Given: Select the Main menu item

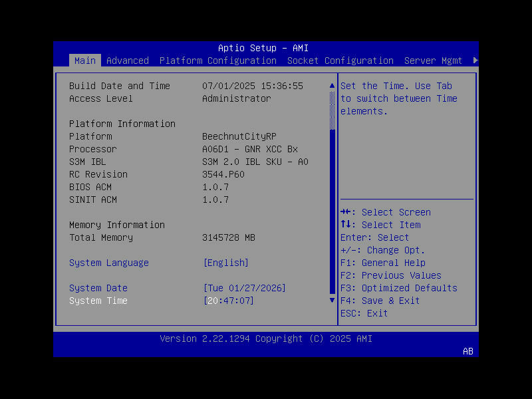Looking at the screenshot, I should tap(85, 61).
